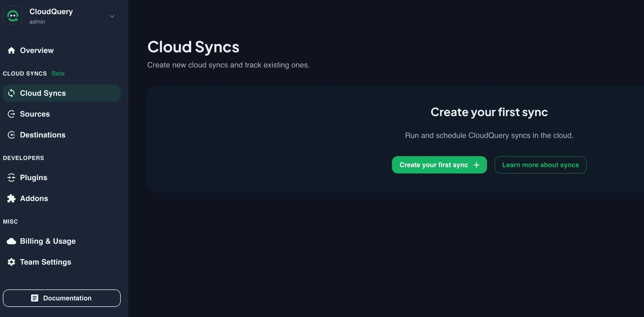Click the MISC section label
The width and height of the screenshot is (644, 317).
[x=10, y=222]
